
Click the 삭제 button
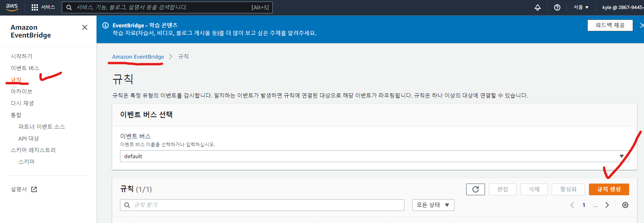pyautogui.click(x=534, y=189)
